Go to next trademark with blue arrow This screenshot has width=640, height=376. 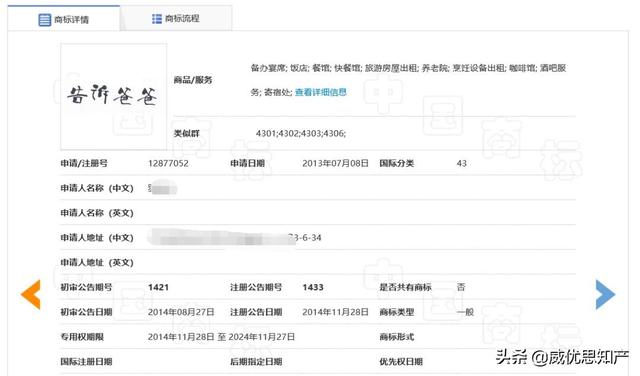tap(605, 294)
